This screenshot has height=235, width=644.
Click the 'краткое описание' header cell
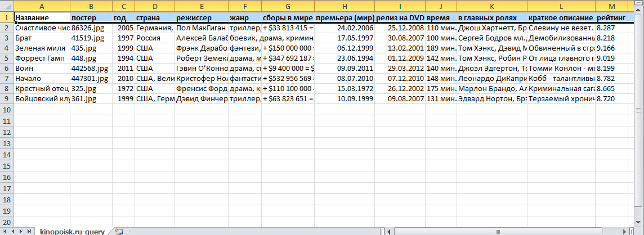pyautogui.click(x=561, y=17)
